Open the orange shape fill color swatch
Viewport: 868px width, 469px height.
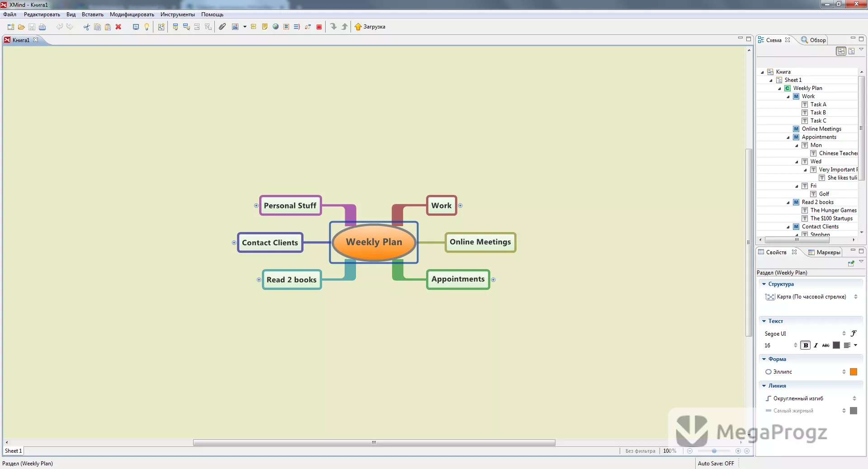tap(854, 372)
